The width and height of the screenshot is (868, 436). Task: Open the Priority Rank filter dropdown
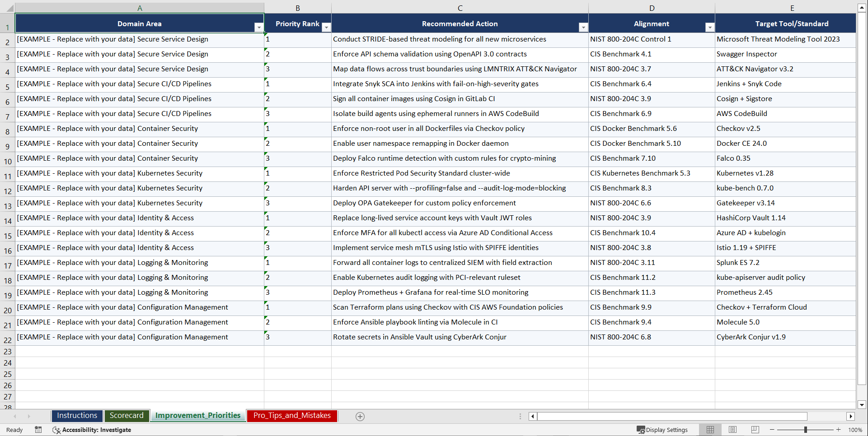(326, 27)
